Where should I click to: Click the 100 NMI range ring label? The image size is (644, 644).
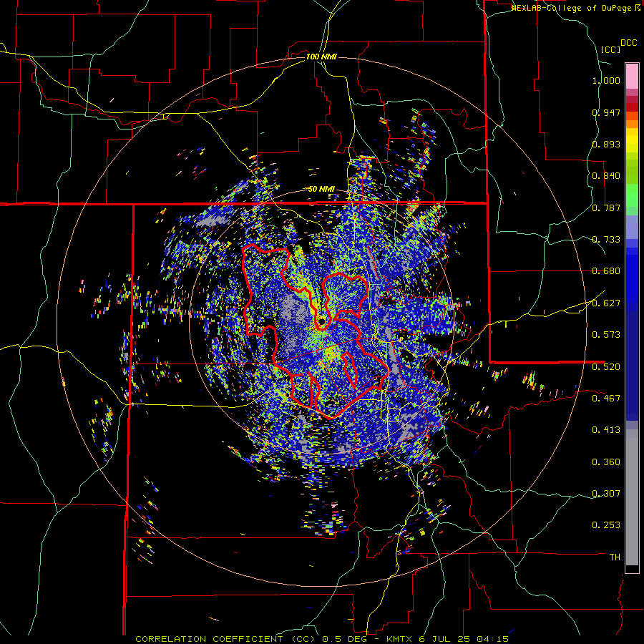[321, 57]
